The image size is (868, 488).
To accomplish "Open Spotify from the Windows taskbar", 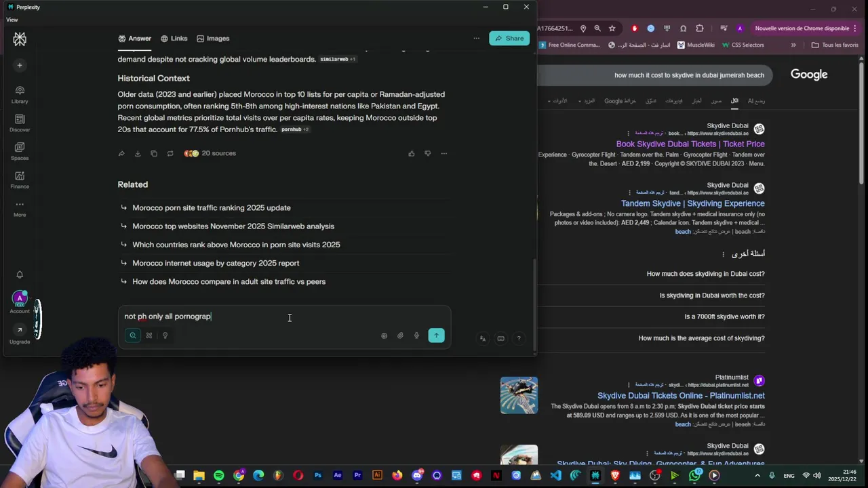I will coord(218,476).
